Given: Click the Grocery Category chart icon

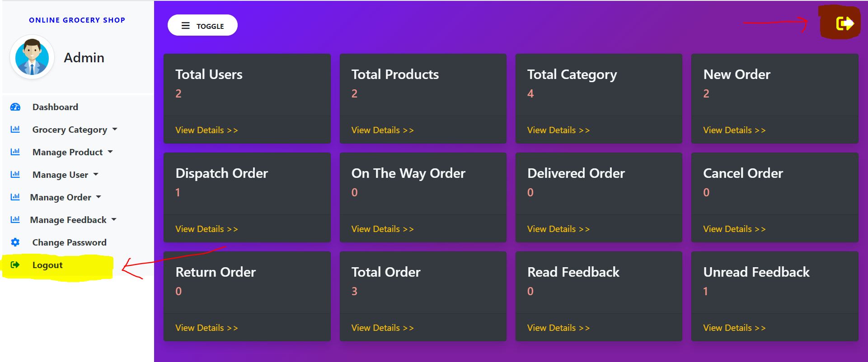Looking at the screenshot, I should [15, 130].
